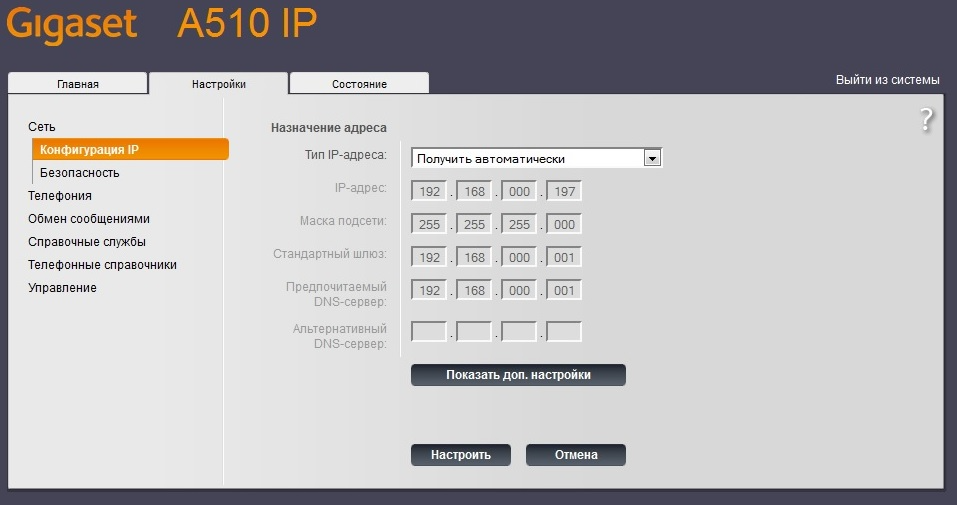
Task: Click the Gigaset A510 IP logo
Action: (x=162, y=24)
